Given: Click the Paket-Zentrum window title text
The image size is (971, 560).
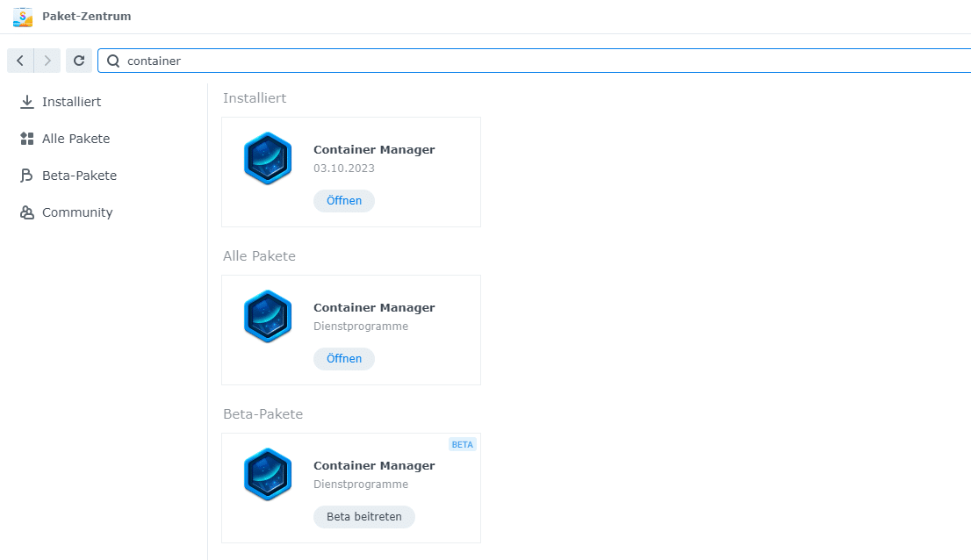Looking at the screenshot, I should point(87,17).
